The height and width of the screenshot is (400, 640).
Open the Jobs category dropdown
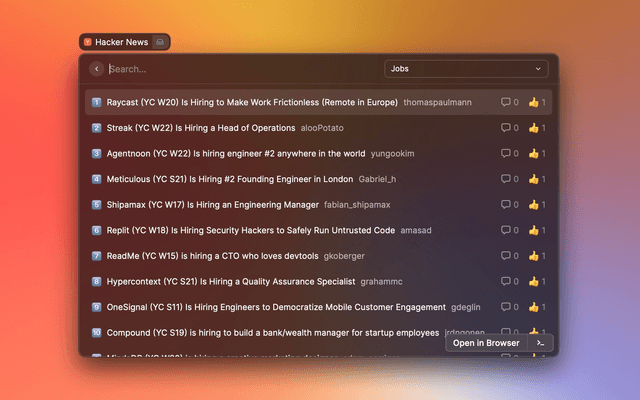point(466,69)
